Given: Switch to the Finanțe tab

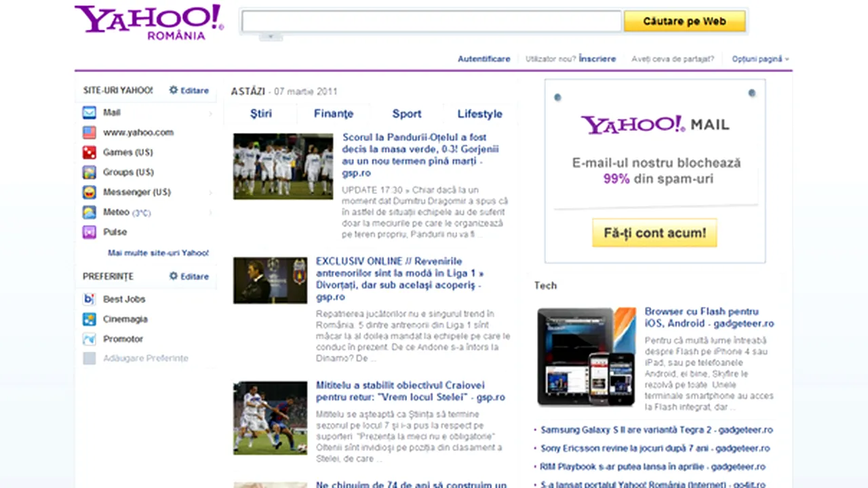Looking at the screenshot, I should 334,114.
